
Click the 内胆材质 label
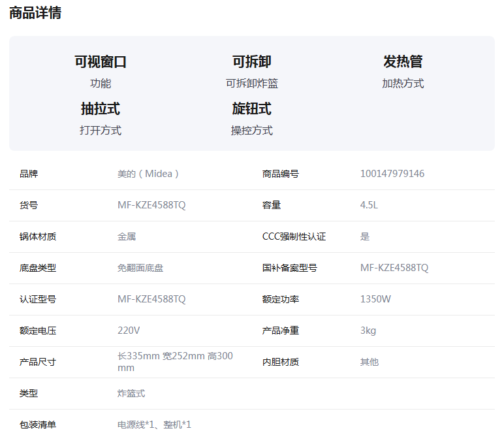(281, 362)
